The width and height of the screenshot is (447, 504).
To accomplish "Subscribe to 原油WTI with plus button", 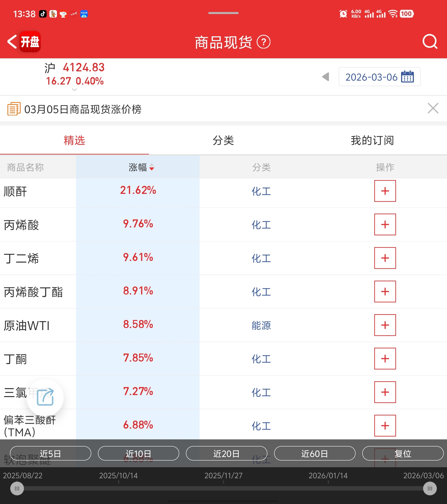I will click(x=385, y=325).
